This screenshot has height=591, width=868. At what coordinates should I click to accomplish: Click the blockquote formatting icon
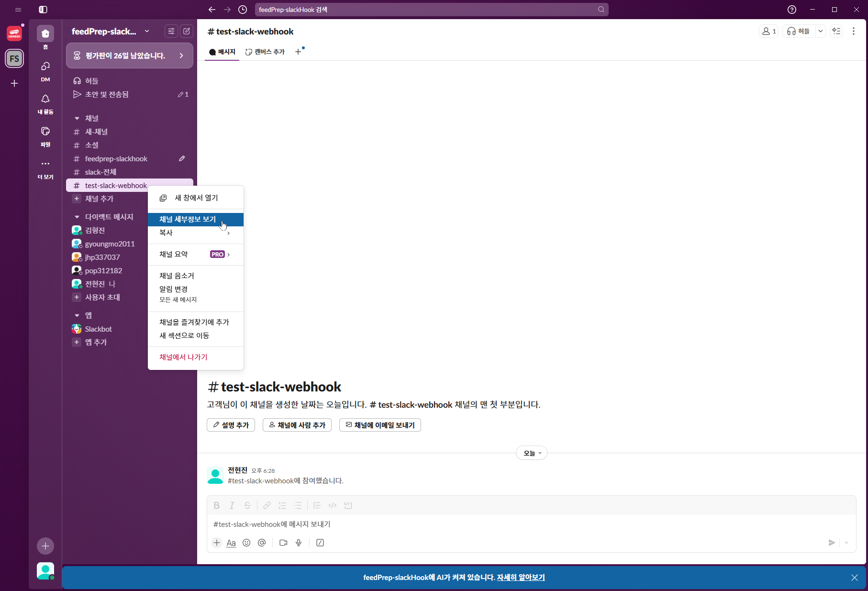click(x=317, y=505)
